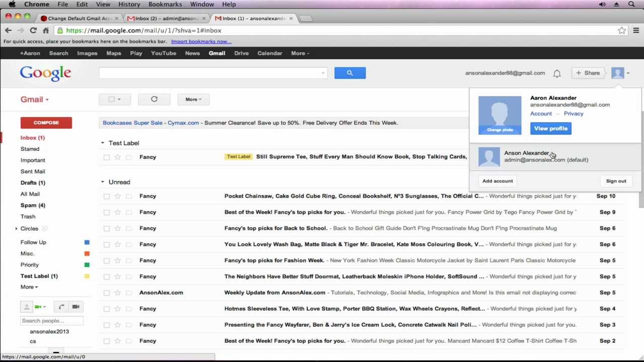Image resolution: width=644 pixels, height=362 pixels.
Task: Star the Pocket Chainsaw email
Action: point(117,196)
